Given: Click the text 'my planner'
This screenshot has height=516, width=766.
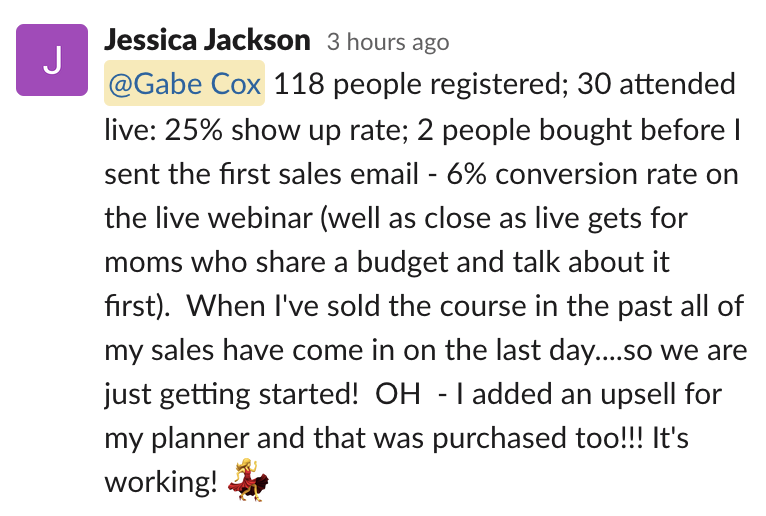Looking at the screenshot, I should 176,439.
